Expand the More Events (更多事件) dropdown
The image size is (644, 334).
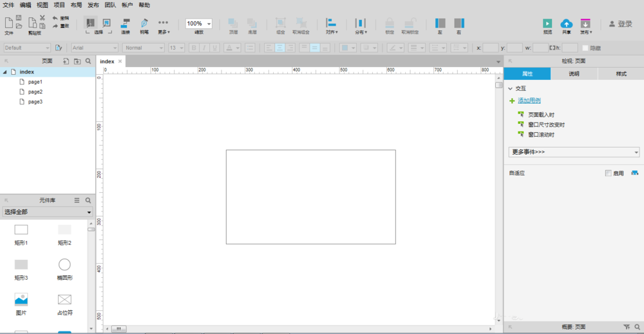[x=573, y=152]
